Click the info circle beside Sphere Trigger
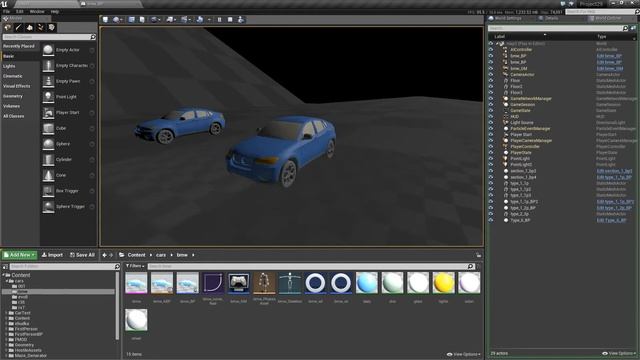This screenshot has width=640, height=360. 92,207
